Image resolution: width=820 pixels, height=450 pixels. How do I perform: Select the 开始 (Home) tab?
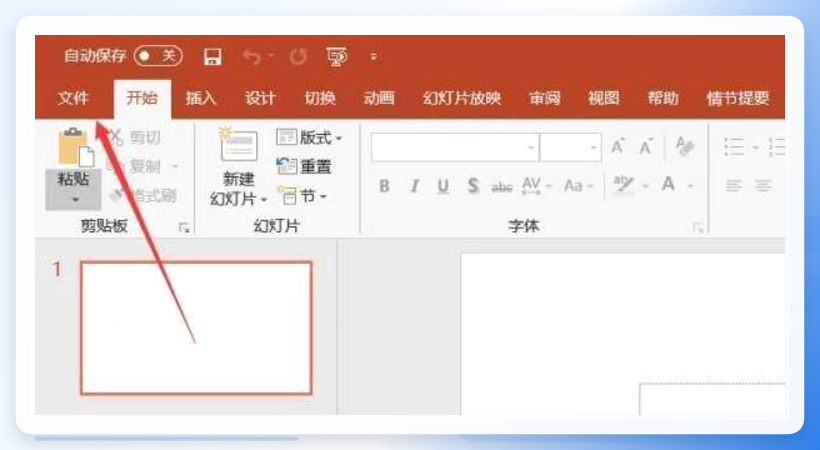click(x=142, y=98)
